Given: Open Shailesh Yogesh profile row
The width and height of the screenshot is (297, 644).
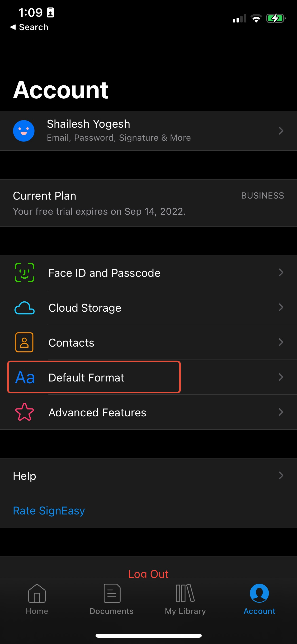Looking at the screenshot, I should (x=148, y=131).
